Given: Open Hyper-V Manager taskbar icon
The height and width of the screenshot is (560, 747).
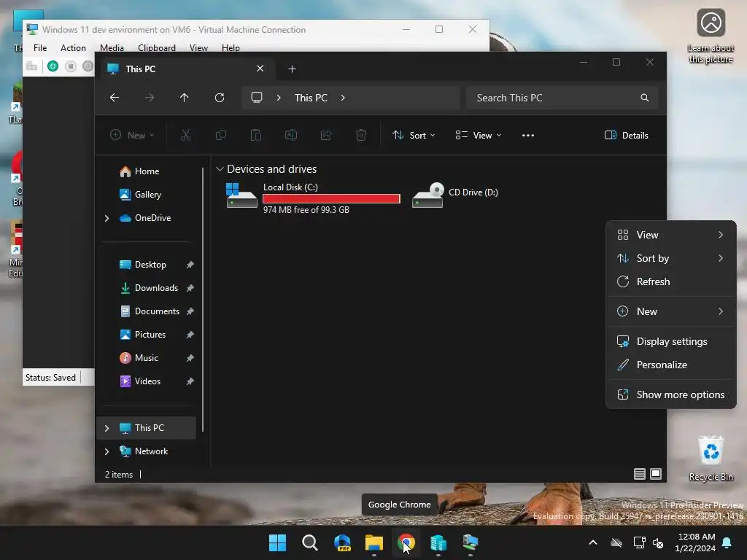Looking at the screenshot, I should point(438,542).
